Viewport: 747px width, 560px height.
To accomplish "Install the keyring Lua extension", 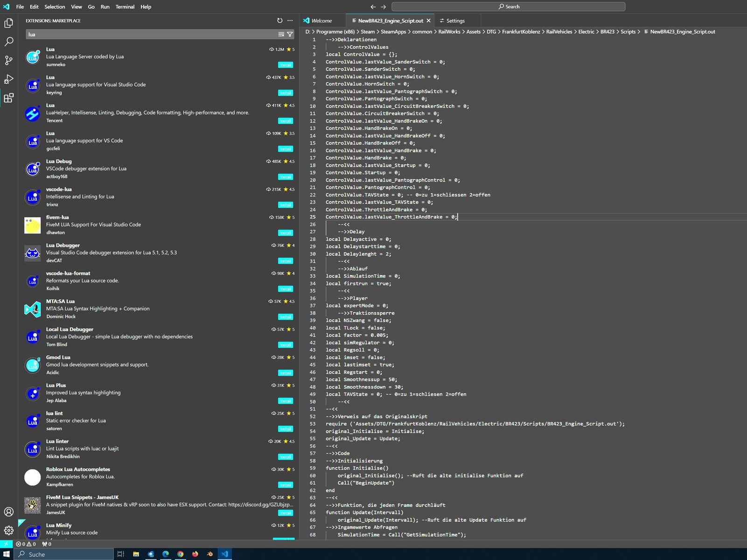I will pyautogui.click(x=286, y=93).
